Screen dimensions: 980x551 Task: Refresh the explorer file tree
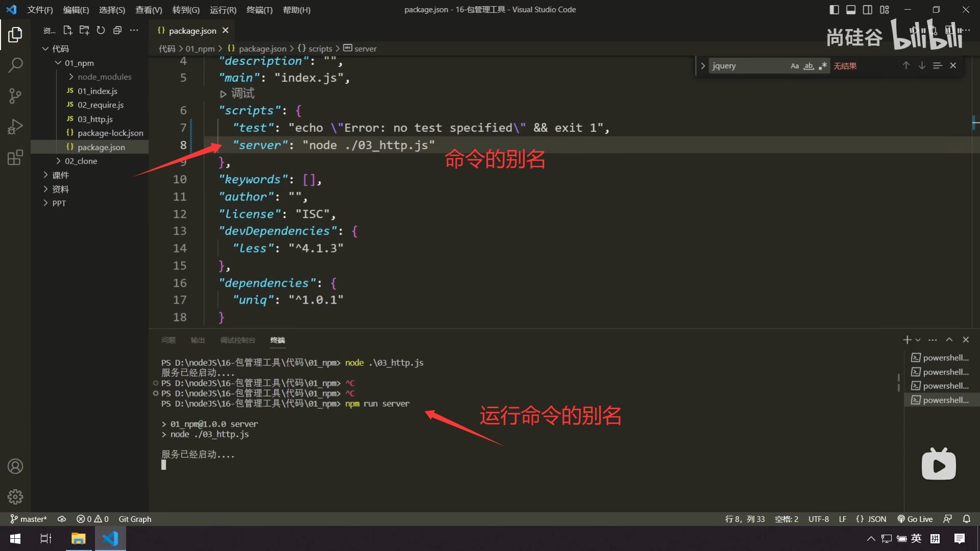[101, 31]
